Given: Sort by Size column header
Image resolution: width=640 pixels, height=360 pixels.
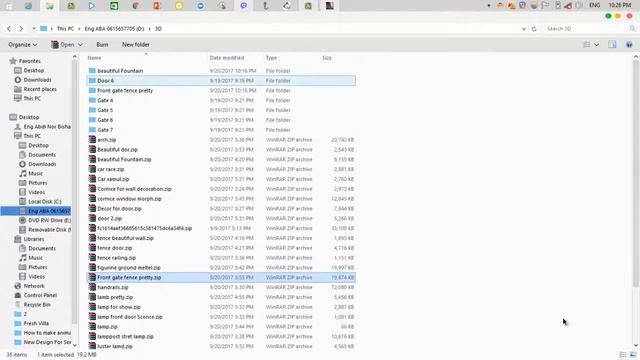Looking at the screenshot, I should pos(327,58).
